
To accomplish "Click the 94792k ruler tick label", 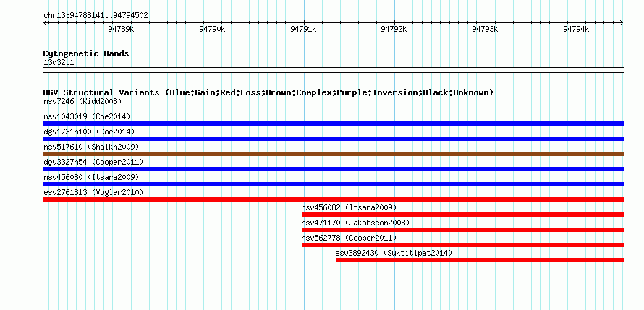I will 394,29.
